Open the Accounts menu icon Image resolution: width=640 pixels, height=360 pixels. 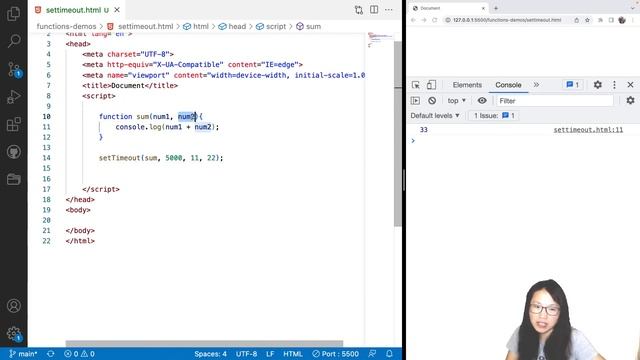point(13,306)
